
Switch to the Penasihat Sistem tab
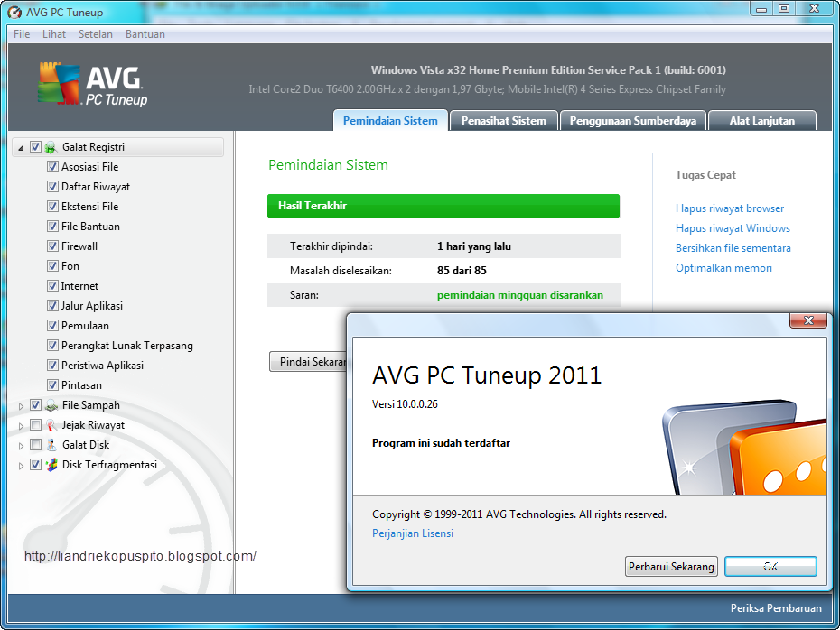point(504,120)
